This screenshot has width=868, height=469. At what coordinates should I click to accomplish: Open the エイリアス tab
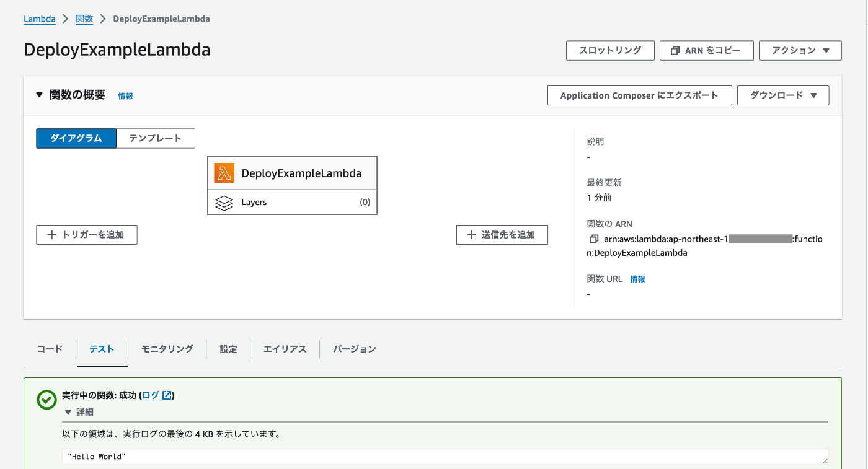point(285,349)
